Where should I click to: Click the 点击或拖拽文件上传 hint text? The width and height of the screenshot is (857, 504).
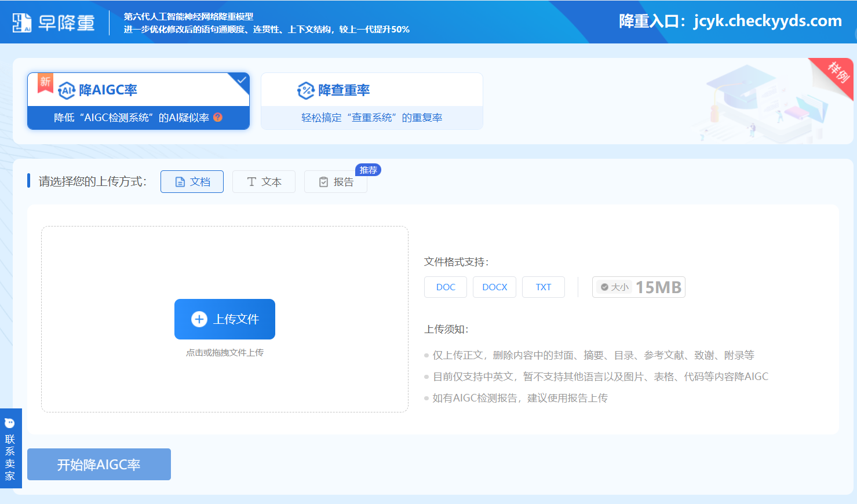pos(225,352)
